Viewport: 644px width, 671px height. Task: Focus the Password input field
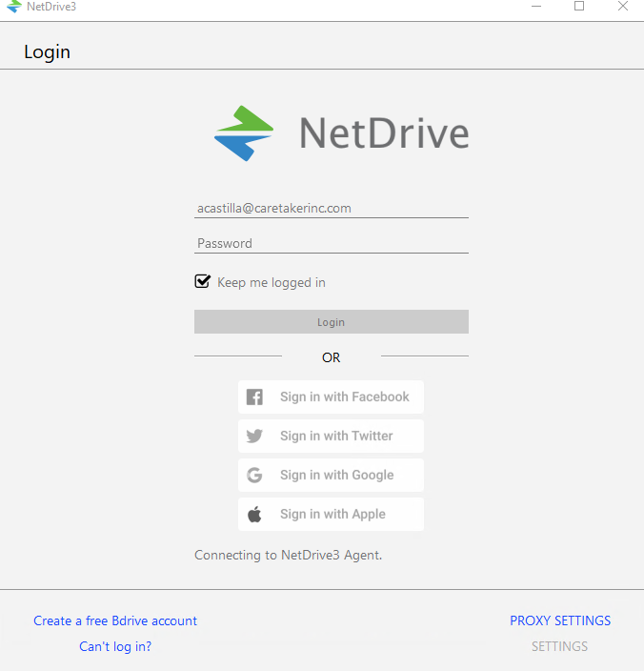coord(331,243)
